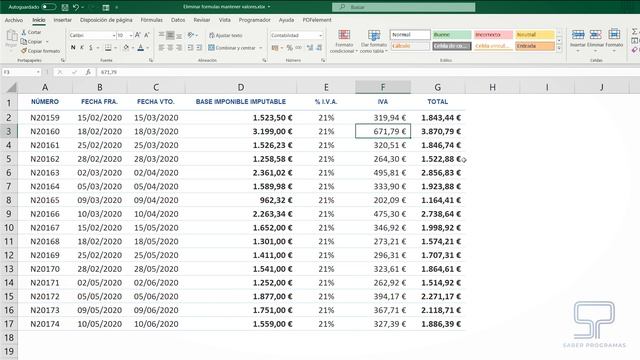Viewport: 640px width, 360px height.
Task: Click the Increase indent icon
Action: 199,48
